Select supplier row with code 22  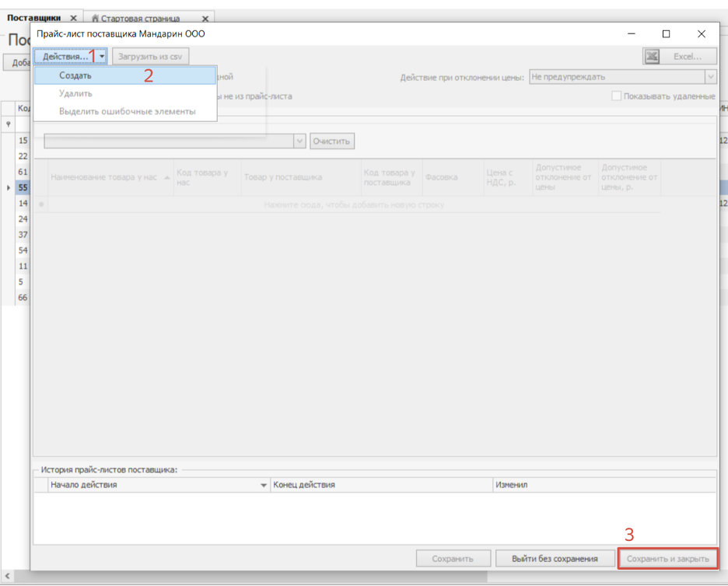point(23,156)
